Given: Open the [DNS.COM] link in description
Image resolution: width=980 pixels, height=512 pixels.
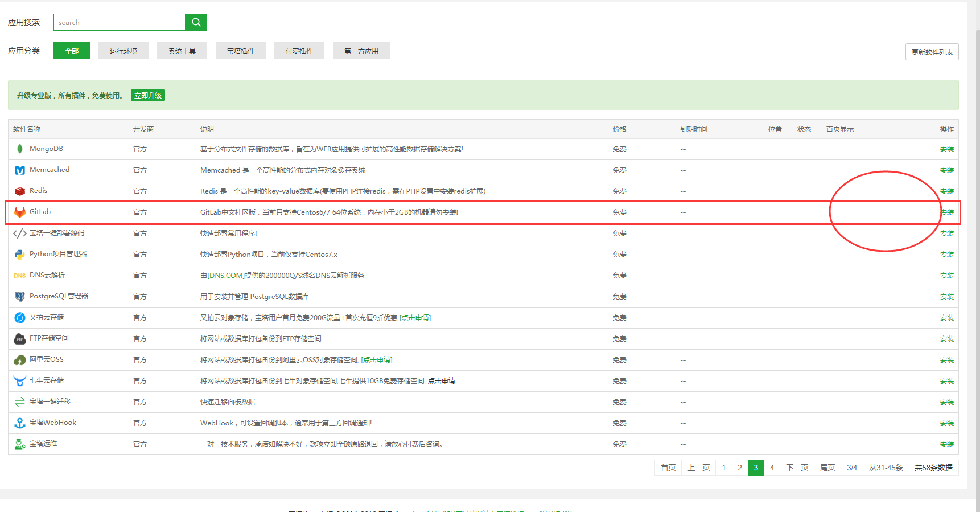Looking at the screenshot, I should pos(226,276).
